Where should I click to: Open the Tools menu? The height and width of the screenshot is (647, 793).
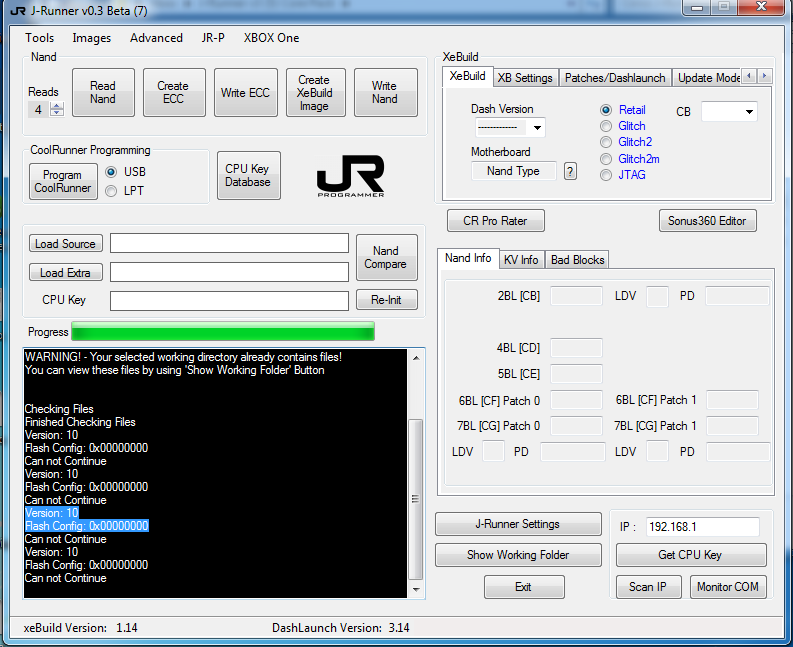click(x=39, y=38)
